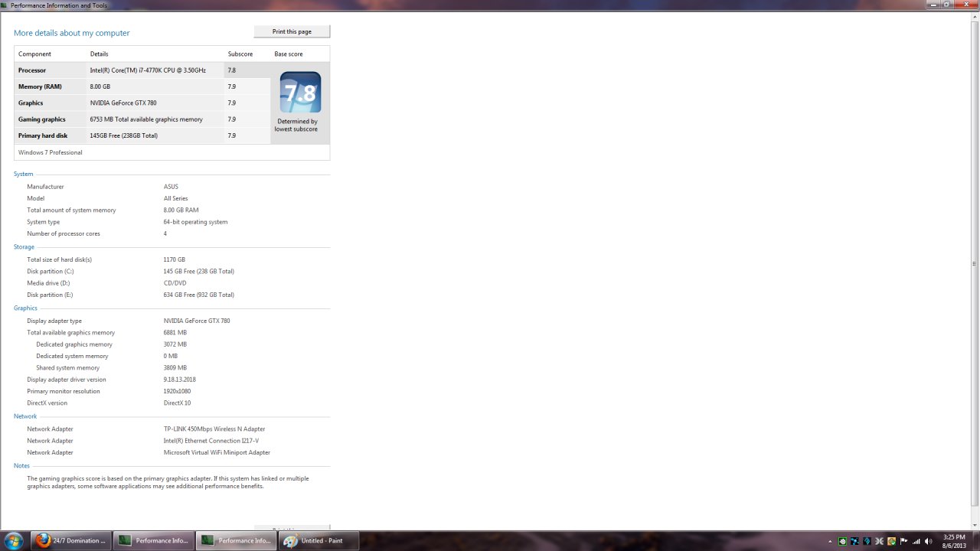Click the Number of processor cores label
The image size is (980, 551).
tap(64, 233)
